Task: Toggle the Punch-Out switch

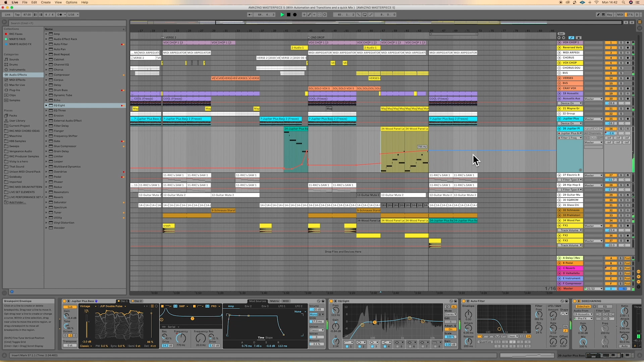Action: click(371, 15)
